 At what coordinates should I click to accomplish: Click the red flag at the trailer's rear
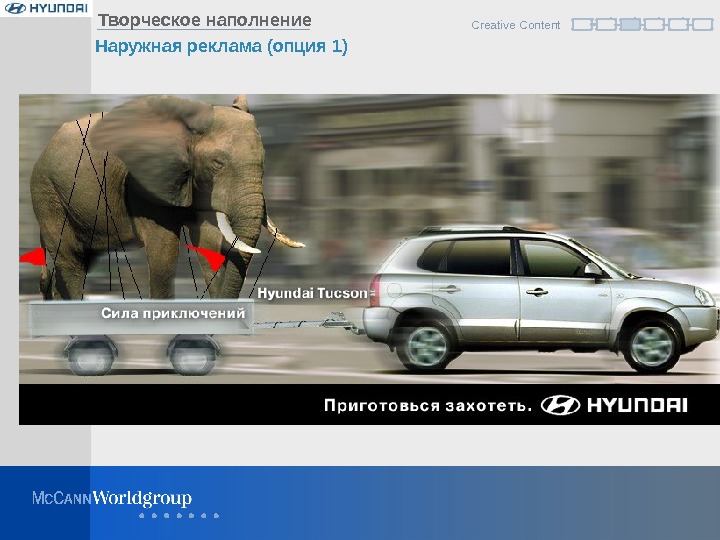(x=33, y=256)
